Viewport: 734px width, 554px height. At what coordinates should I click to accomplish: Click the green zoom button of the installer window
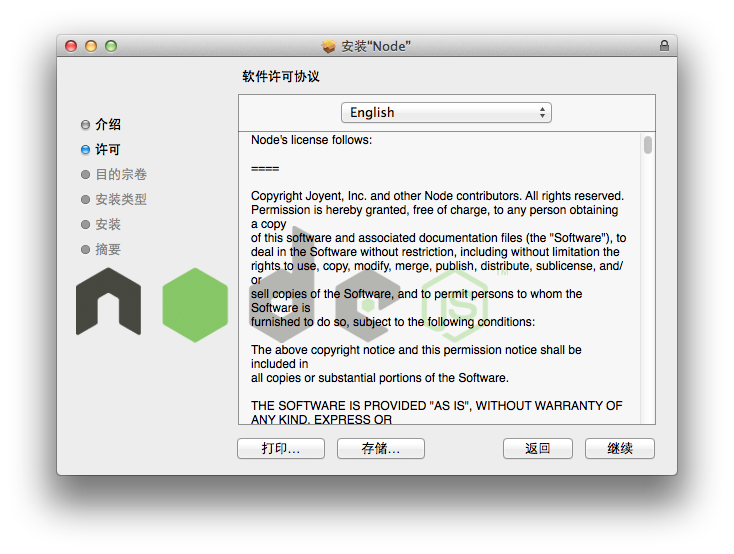[111, 46]
